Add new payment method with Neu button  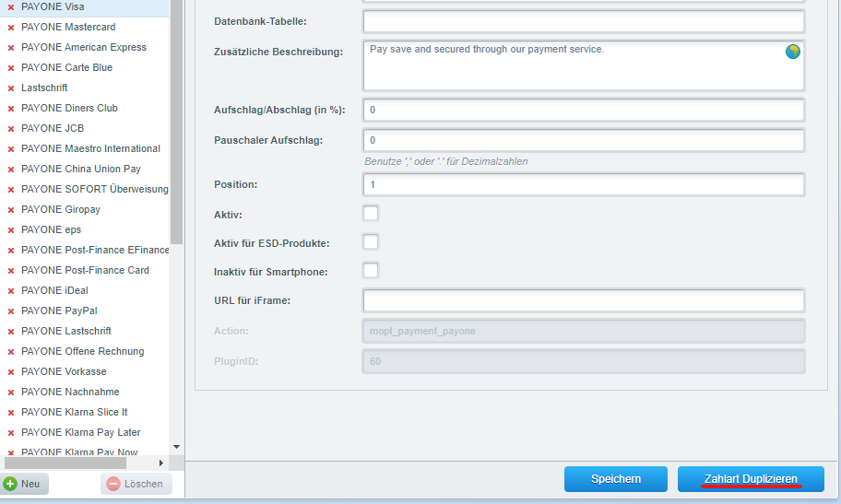click(24, 484)
